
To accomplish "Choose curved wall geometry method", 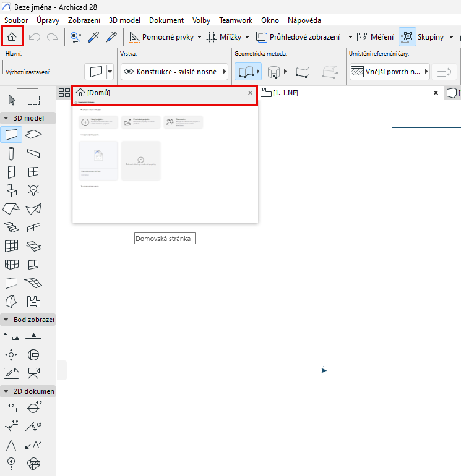I will pos(274,72).
